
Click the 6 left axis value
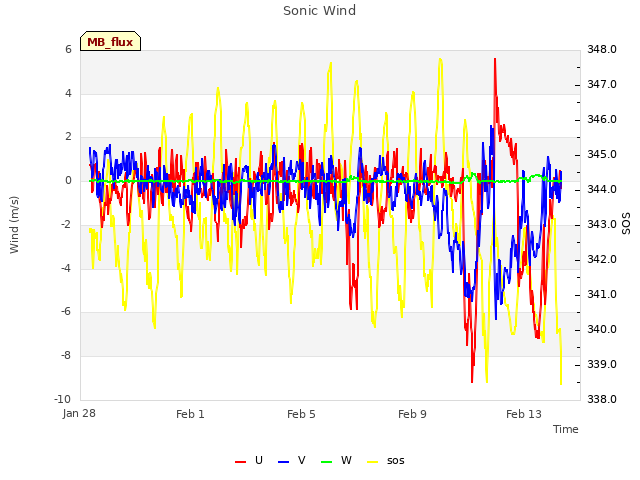pyautogui.click(x=68, y=49)
